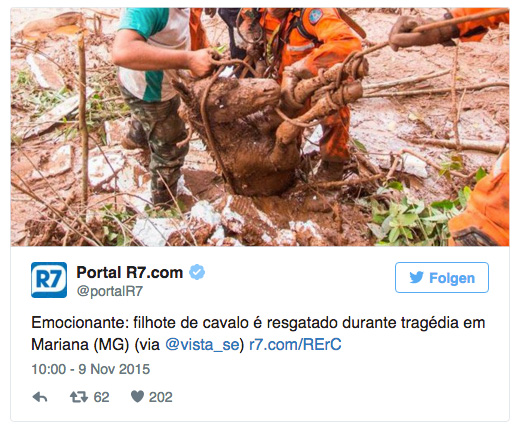The width and height of the screenshot is (516, 431).
Task: View the 62 retweets count
Action: point(101,397)
